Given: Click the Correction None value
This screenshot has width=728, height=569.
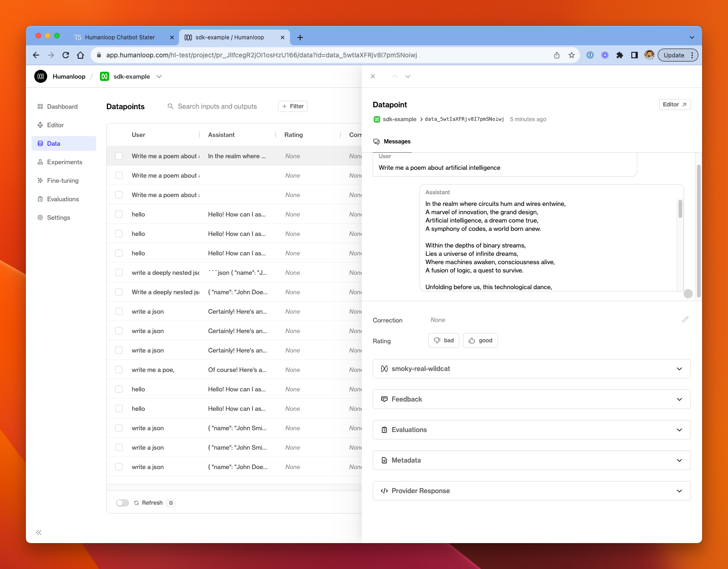Looking at the screenshot, I should 438,320.
